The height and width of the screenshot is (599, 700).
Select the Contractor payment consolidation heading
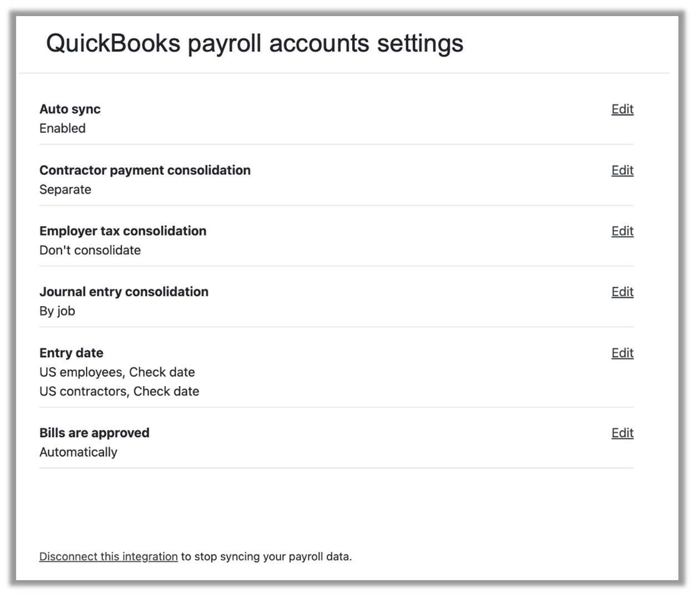click(x=145, y=170)
